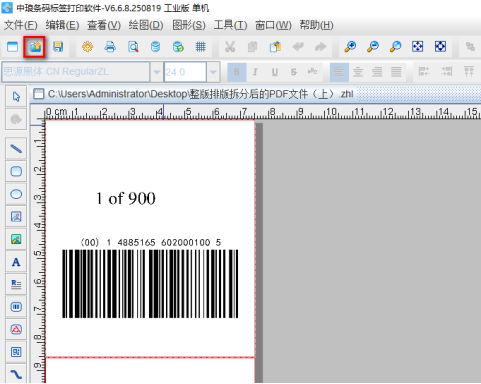Open the 编辑(E) menu
Screen dimensions: 481x384
pyautogui.click(x=62, y=25)
